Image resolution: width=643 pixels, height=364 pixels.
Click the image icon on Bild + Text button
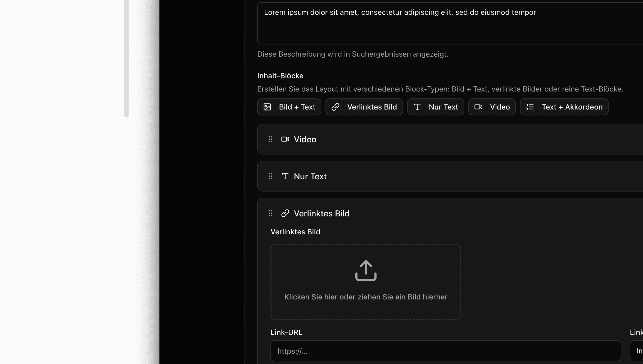(x=267, y=107)
